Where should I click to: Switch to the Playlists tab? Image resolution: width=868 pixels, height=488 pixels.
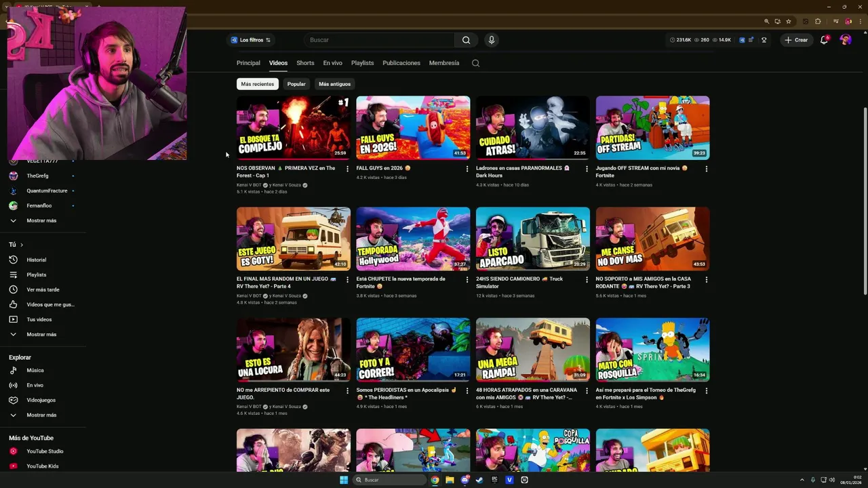point(362,63)
